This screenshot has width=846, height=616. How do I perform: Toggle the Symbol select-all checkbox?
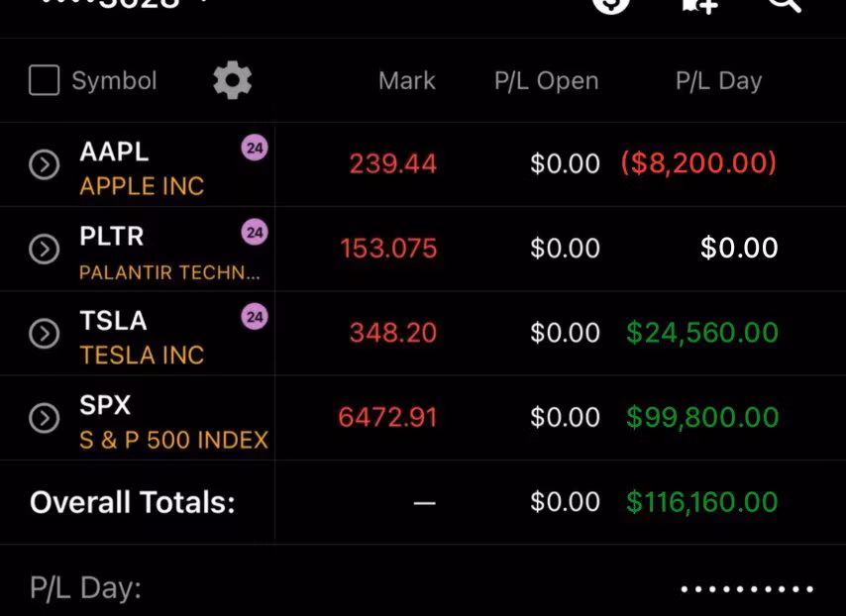pos(45,80)
